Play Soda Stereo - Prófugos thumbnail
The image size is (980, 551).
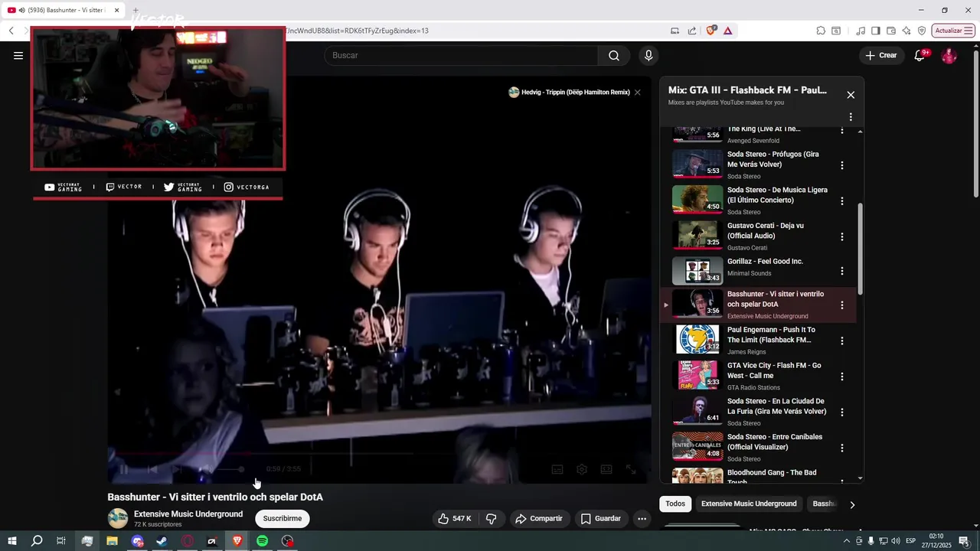point(697,164)
